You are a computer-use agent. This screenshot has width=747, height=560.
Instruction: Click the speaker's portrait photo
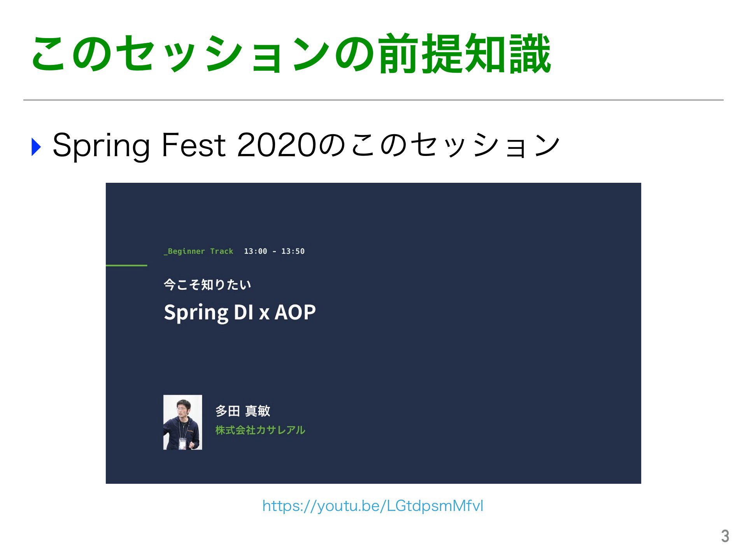(182, 422)
